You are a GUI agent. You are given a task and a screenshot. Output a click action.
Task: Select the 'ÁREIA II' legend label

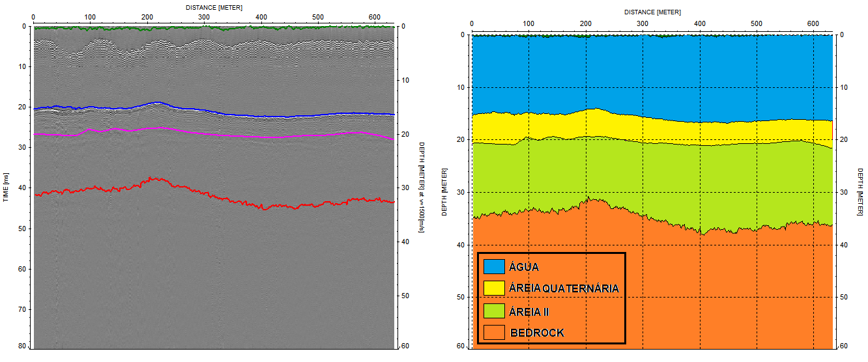coord(530,312)
